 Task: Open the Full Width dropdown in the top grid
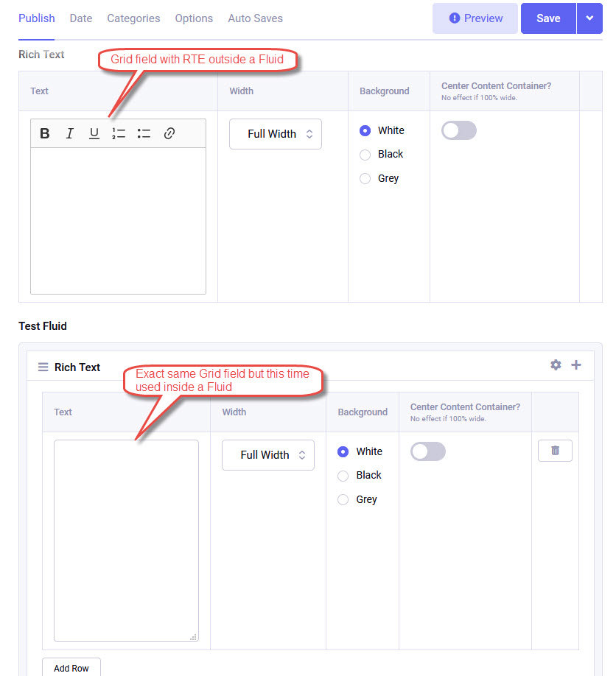(275, 134)
